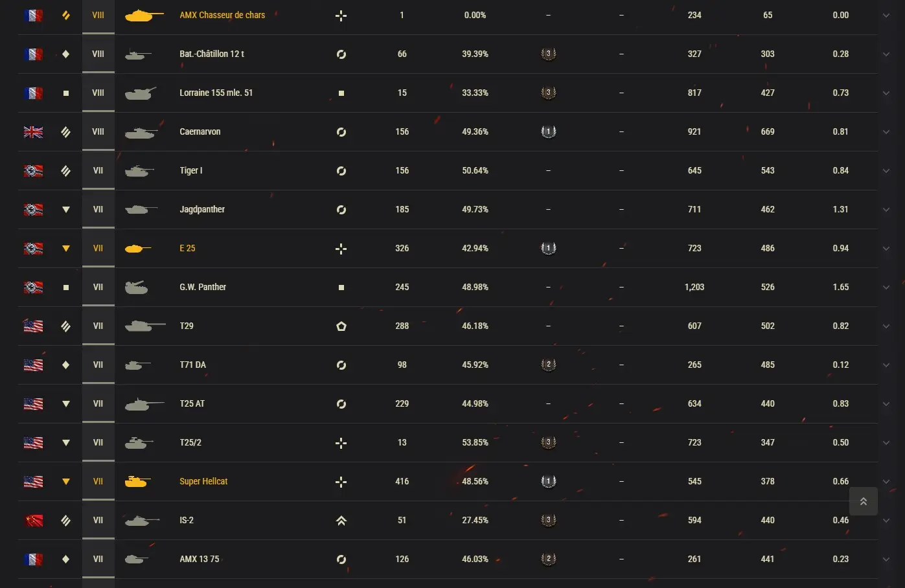Click the crosshair icon on T25/2 row
Image resolution: width=905 pixels, height=588 pixels.
pos(341,443)
